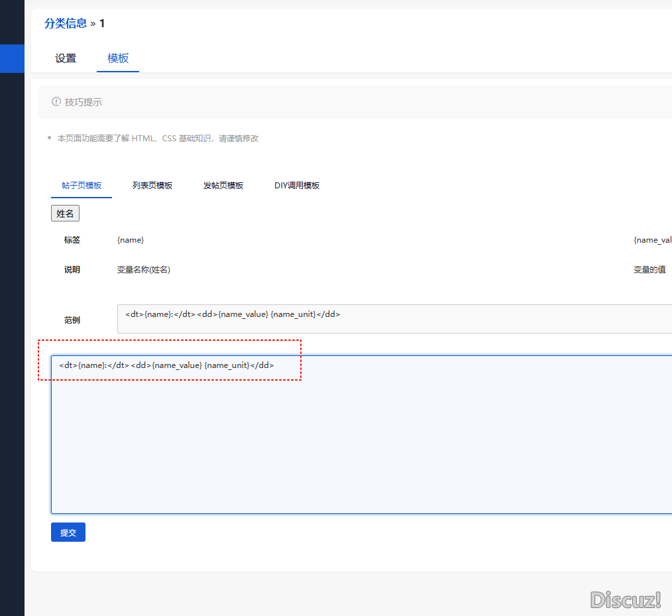Collapse the 技巧提示 tips header
Viewport: 672px width, 616px height.
tap(84, 102)
